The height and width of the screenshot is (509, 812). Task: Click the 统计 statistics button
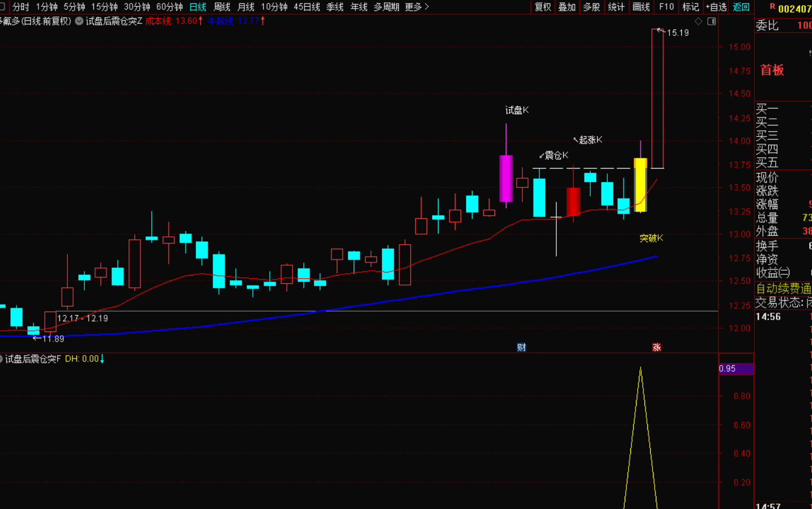[616, 7]
